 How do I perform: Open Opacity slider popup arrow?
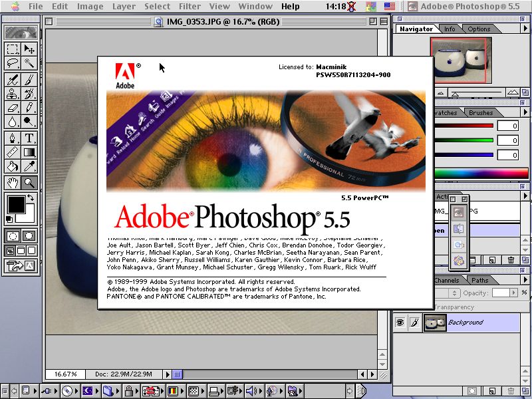pyautogui.click(x=514, y=293)
